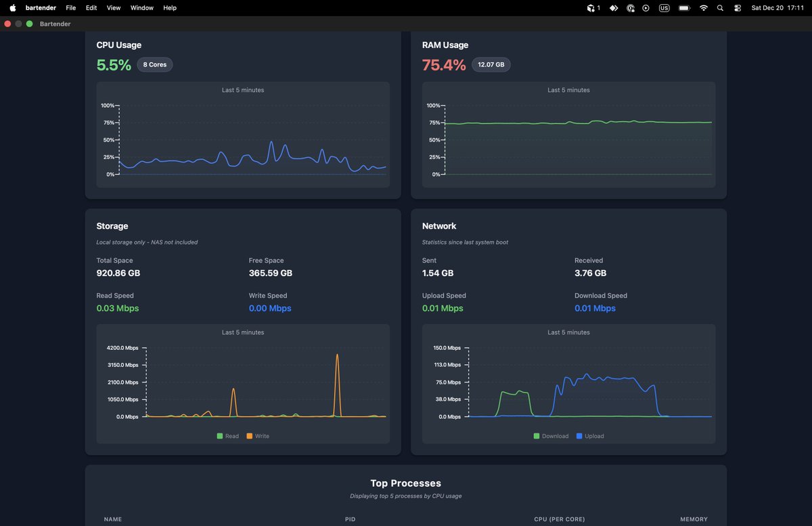The image size is (812, 526).
Task: Click the play-circle menu bar icon
Action: (646, 8)
